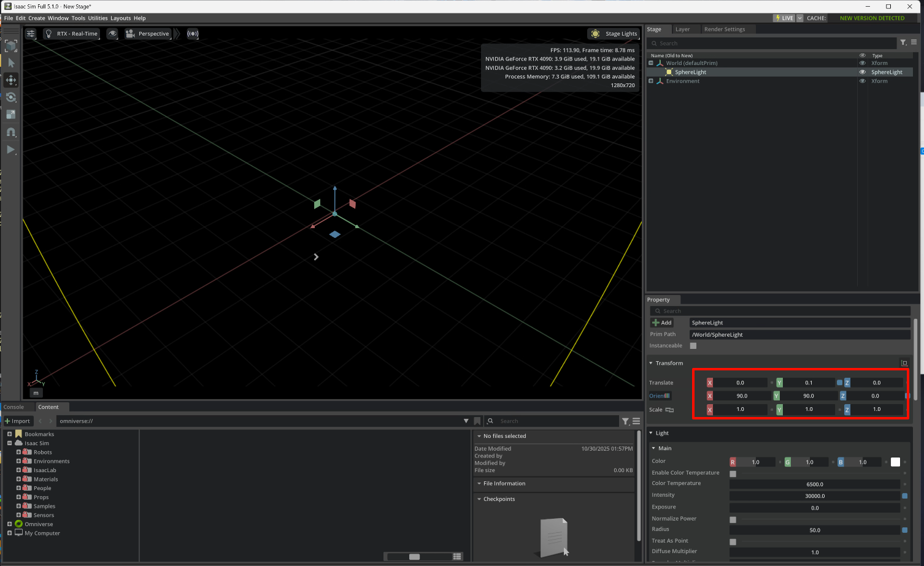Expand the My Computer tree node
The width and height of the screenshot is (924, 566).
pos(9,533)
